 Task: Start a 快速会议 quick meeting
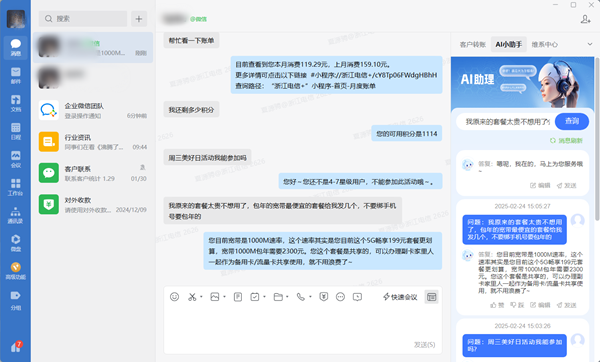[x=400, y=297]
